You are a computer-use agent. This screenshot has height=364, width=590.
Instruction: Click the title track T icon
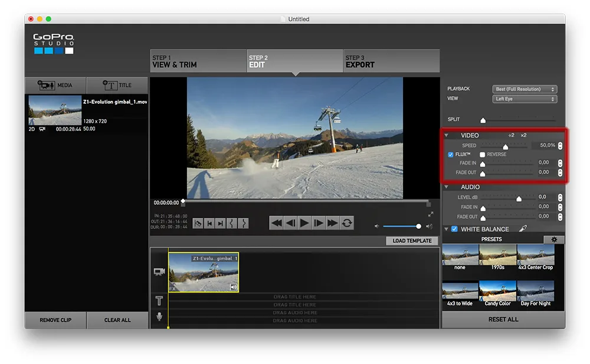[159, 300]
